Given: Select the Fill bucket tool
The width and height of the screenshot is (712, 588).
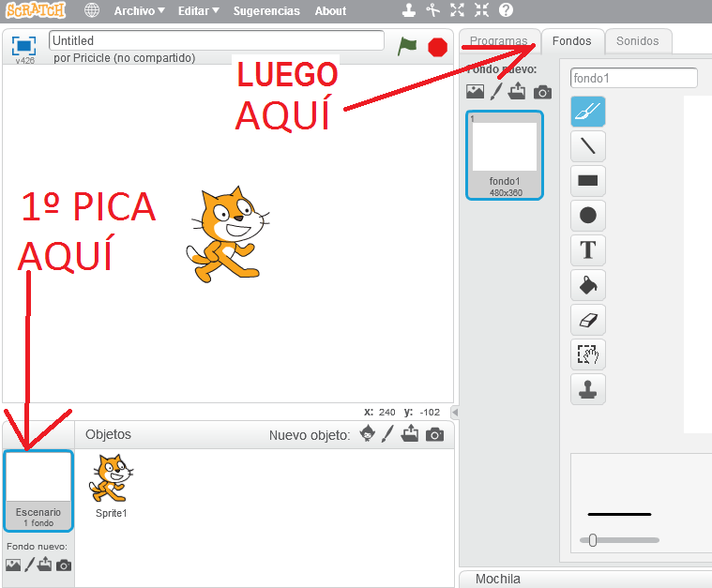Looking at the screenshot, I should pos(588,285).
